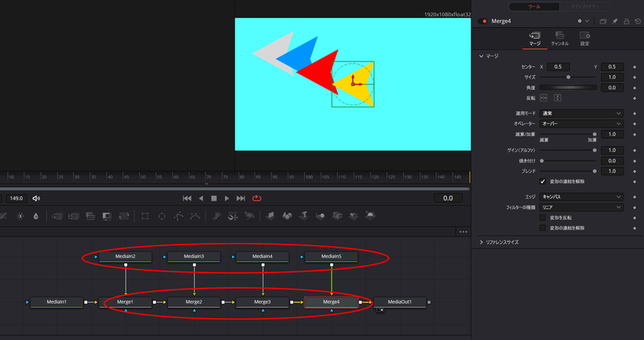Select the B-Spline mask tool
The height and width of the screenshot is (340, 644).
coord(195,216)
